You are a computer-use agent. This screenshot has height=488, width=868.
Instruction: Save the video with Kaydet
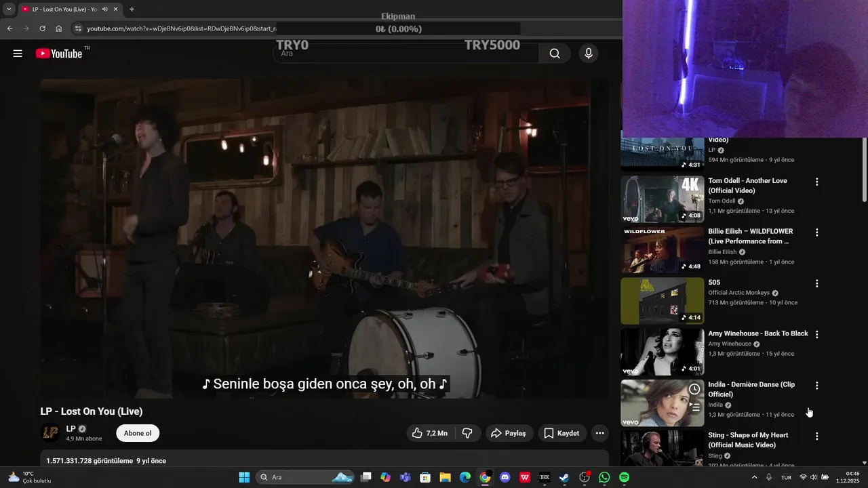coord(562,433)
